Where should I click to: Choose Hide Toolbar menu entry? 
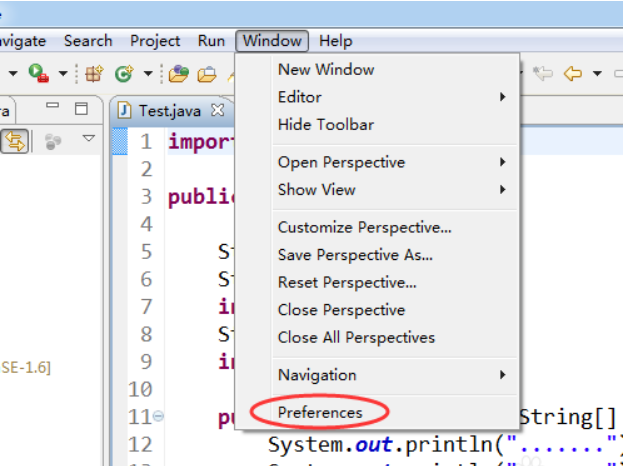point(326,125)
